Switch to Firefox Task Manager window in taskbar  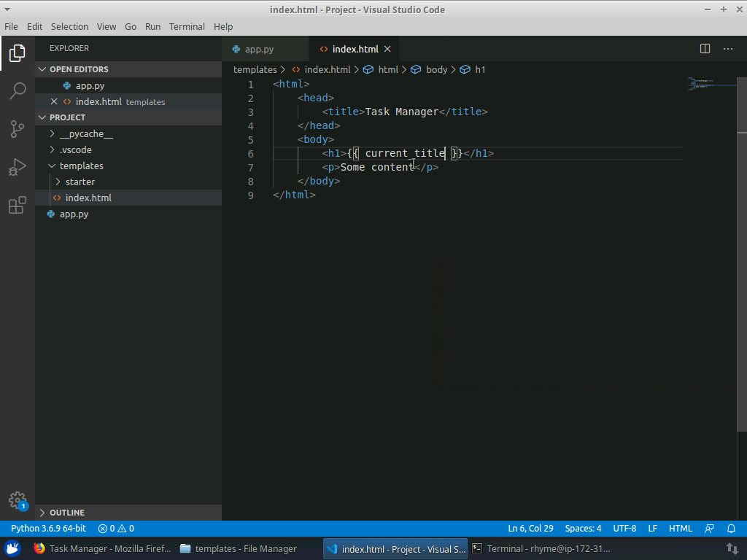pyautogui.click(x=101, y=548)
